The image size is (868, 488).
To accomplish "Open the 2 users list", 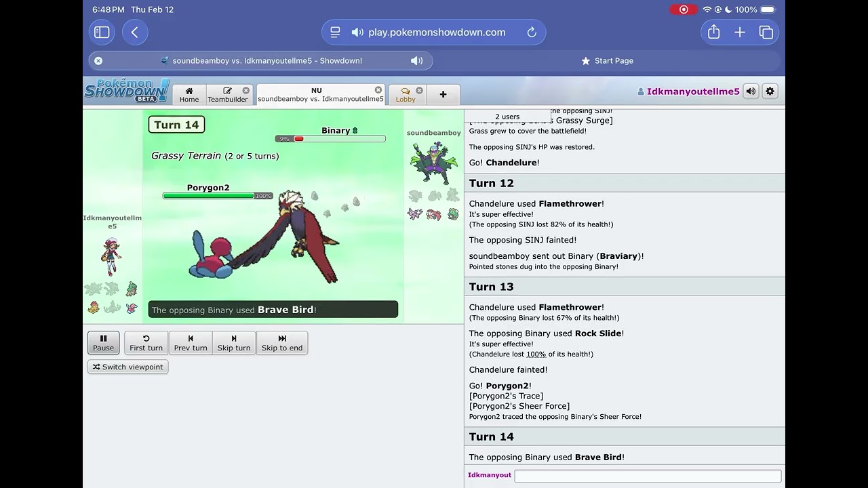I will click(507, 117).
